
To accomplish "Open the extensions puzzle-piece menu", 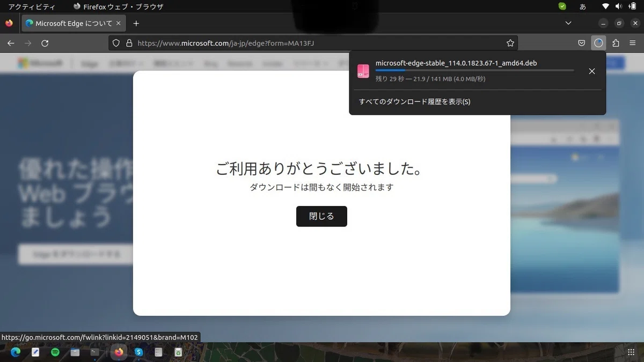I will tap(616, 43).
